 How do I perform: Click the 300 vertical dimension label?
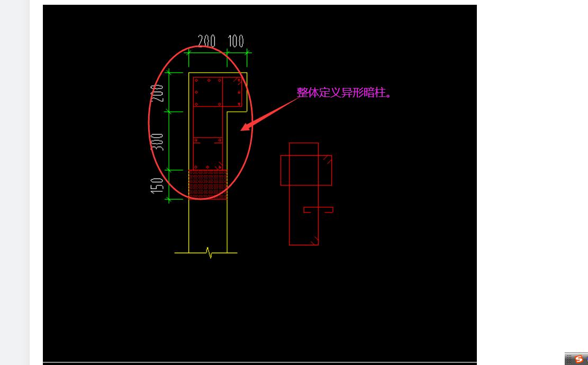pos(157,142)
